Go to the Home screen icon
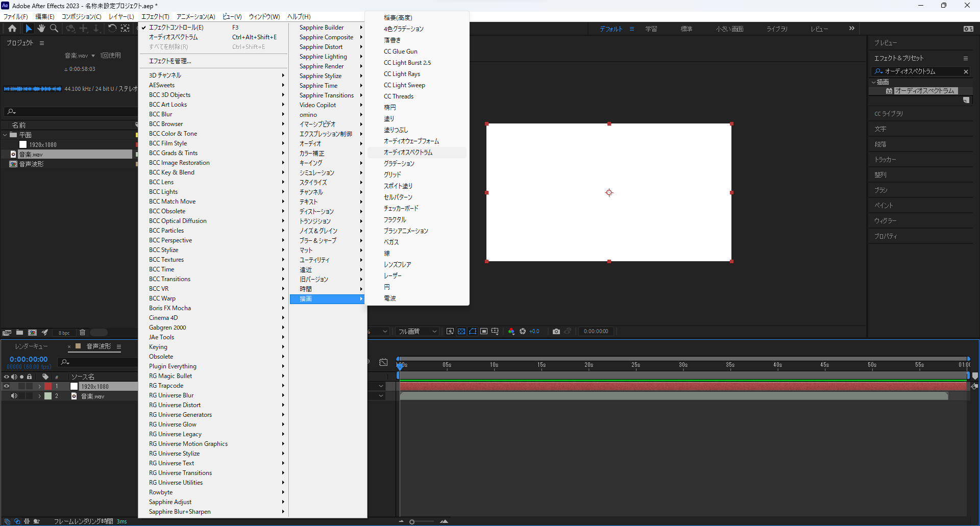The width and height of the screenshot is (980, 526). (x=12, y=29)
